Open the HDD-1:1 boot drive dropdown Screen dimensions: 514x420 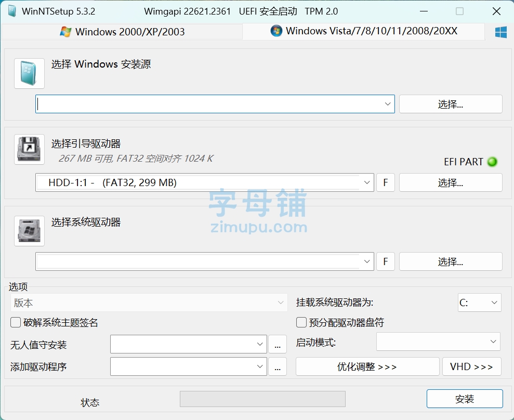coord(205,182)
